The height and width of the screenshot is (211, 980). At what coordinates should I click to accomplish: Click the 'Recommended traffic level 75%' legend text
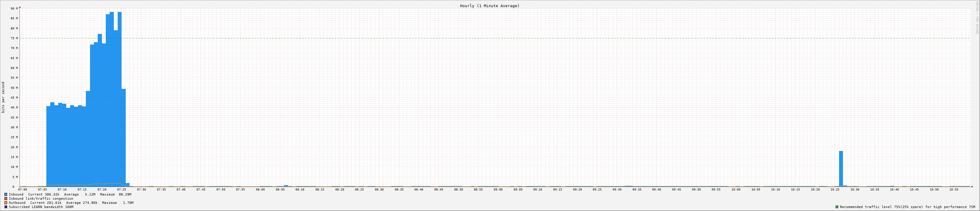pyautogui.click(x=907, y=207)
